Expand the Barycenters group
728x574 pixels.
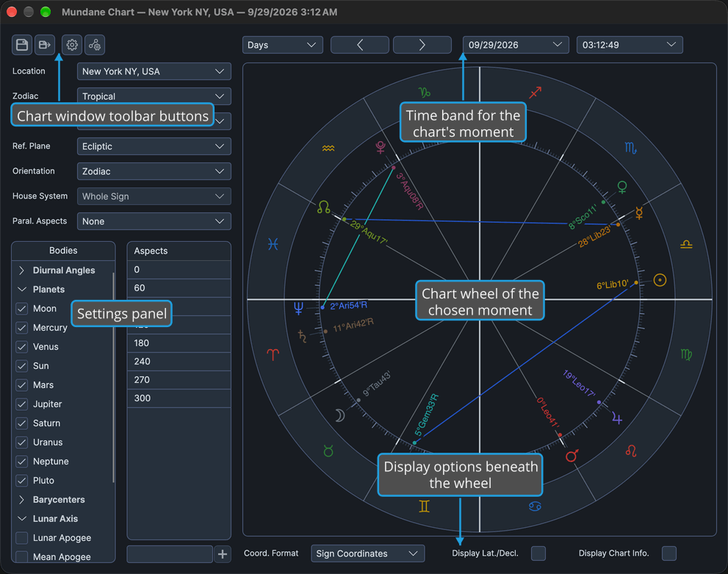pos(21,500)
